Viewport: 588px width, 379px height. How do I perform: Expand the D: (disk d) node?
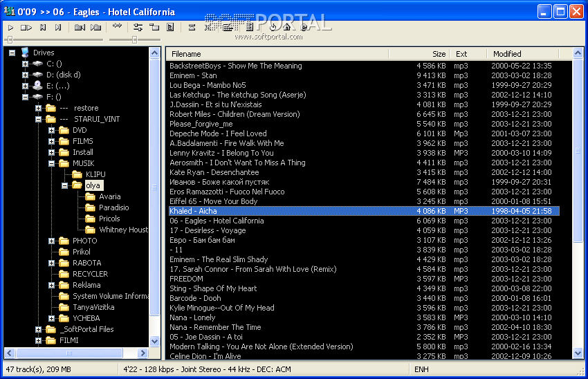point(25,75)
